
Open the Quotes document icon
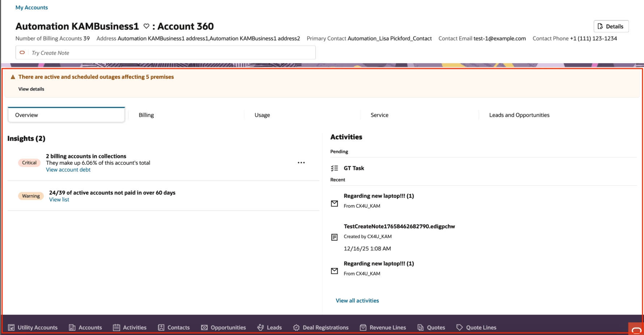420,327
